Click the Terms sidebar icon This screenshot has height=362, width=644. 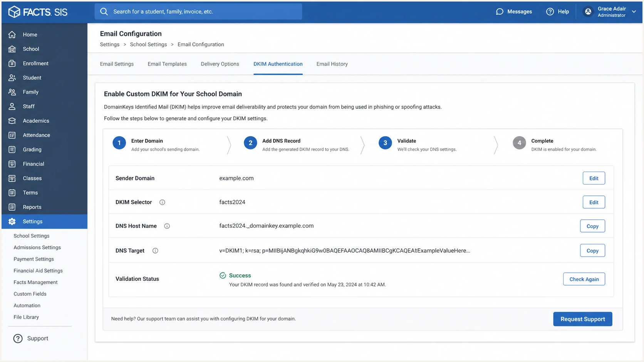point(12,193)
